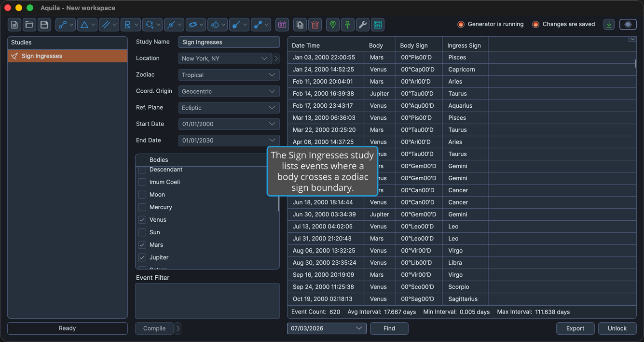Select the Feb 14, 2000 16:39:38 Jupiter row

[x=462, y=94]
